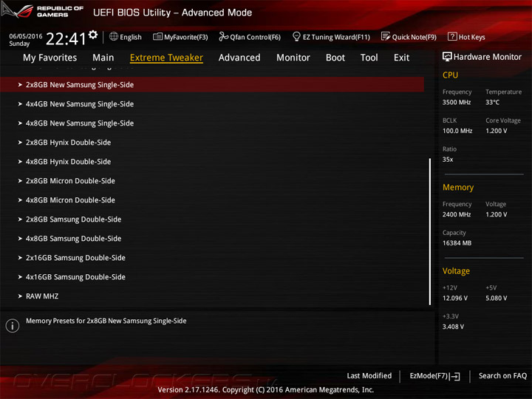The image size is (532, 399).
Task: Click Last Modified button
Action: (x=369, y=375)
